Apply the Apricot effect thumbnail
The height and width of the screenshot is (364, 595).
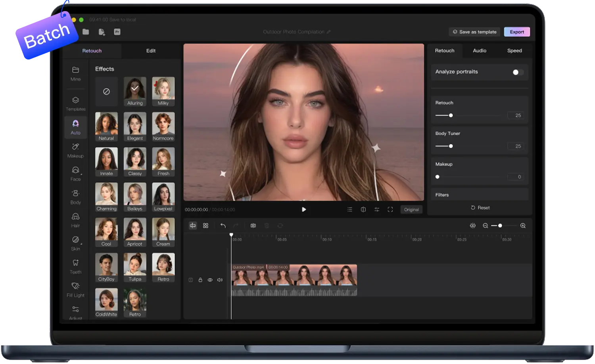click(x=135, y=233)
